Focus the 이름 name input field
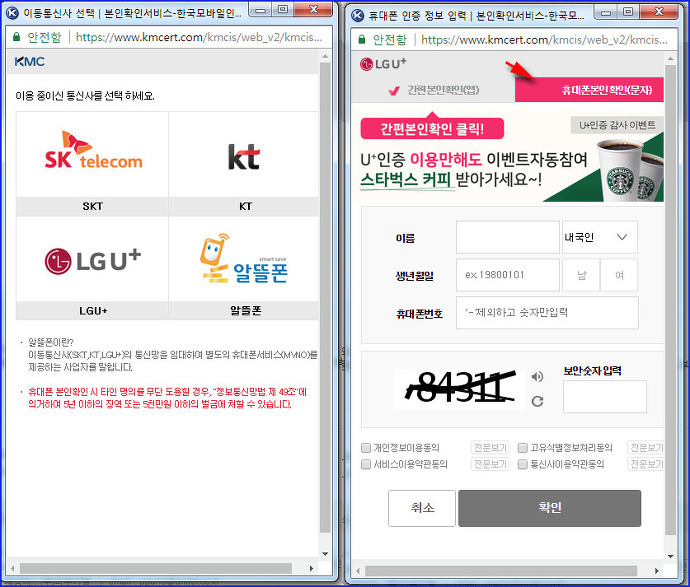Viewport: 690px width, 587px height. pyautogui.click(x=507, y=237)
